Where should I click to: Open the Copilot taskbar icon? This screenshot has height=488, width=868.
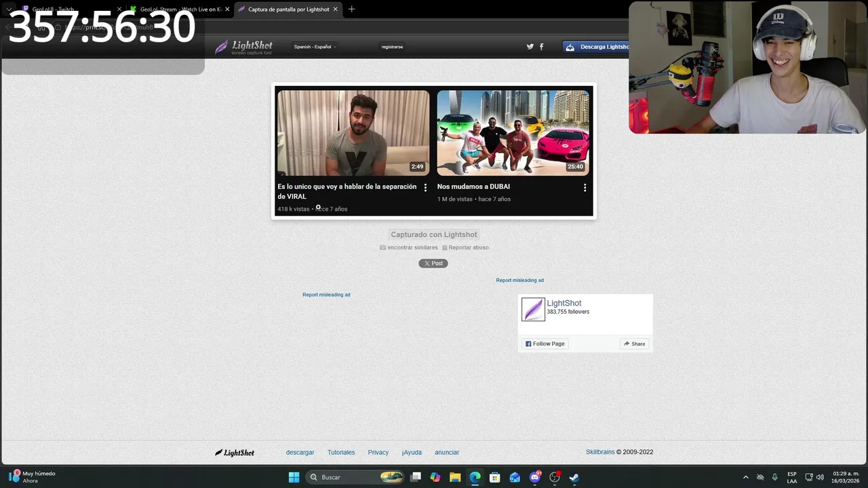point(435,477)
